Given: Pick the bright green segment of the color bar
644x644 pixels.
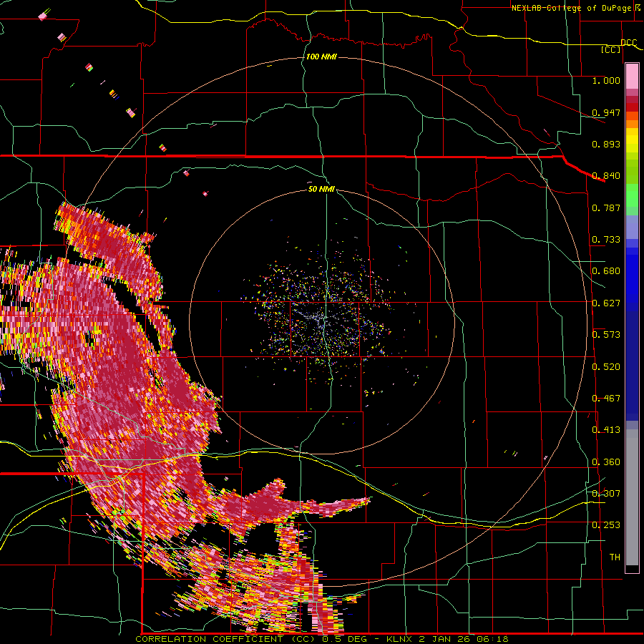Looking at the screenshot, I should (632, 195).
